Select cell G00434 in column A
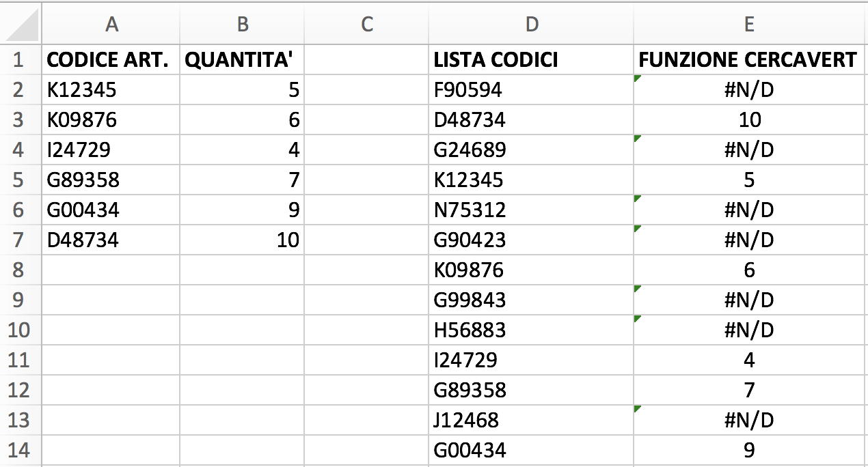This screenshot has width=868, height=467. click(111, 210)
